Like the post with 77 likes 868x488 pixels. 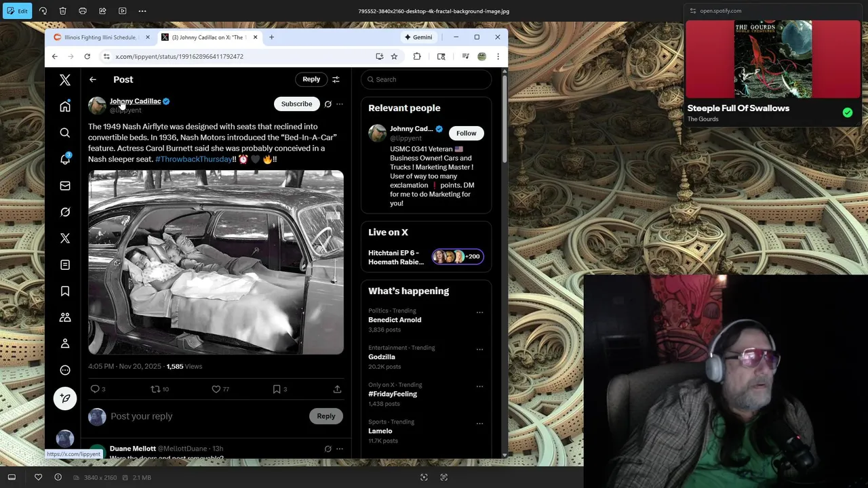pyautogui.click(x=220, y=389)
